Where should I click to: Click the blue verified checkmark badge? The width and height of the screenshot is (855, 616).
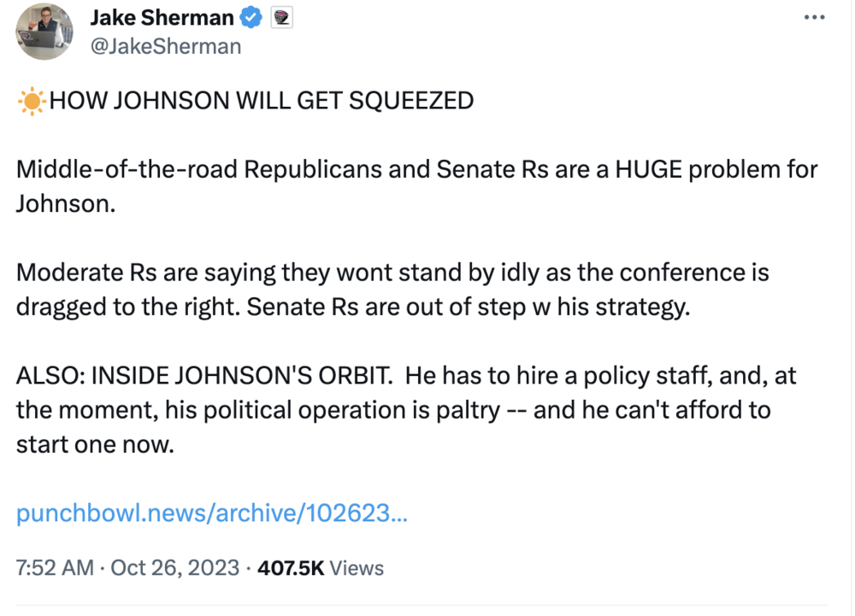tap(252, 17)
